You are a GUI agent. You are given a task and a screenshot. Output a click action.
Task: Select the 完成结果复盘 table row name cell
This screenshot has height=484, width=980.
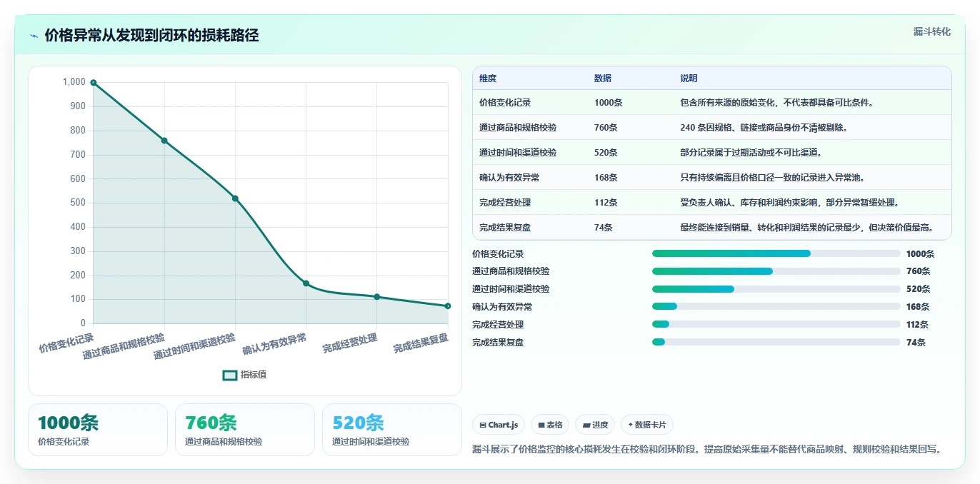click(505, 228)
